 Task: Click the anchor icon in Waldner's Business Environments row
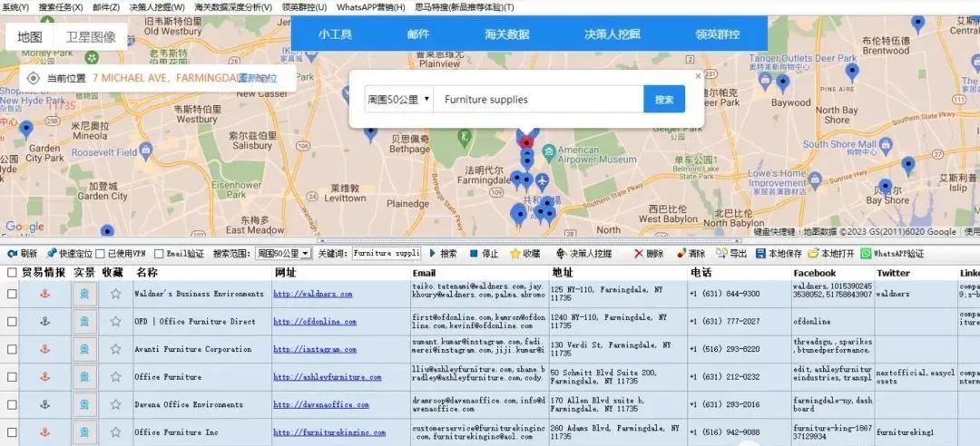pyautogui.click(x=44, y=294)
